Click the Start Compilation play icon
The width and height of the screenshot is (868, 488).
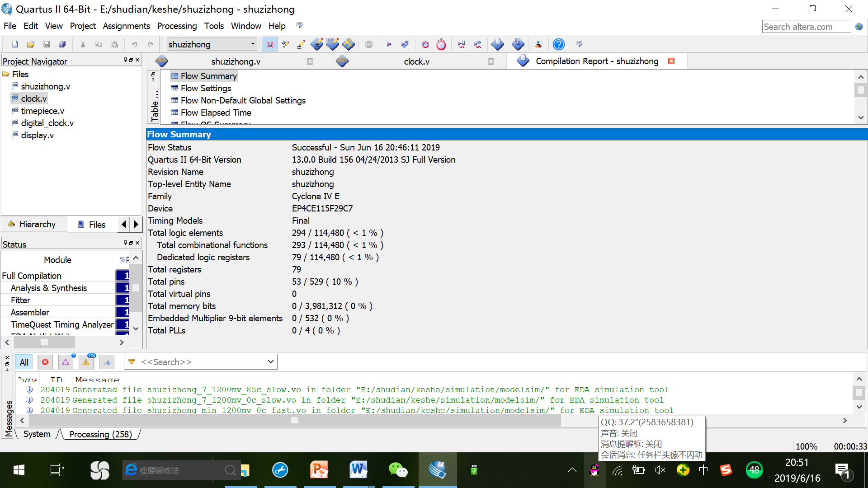(x=389, y=44)
